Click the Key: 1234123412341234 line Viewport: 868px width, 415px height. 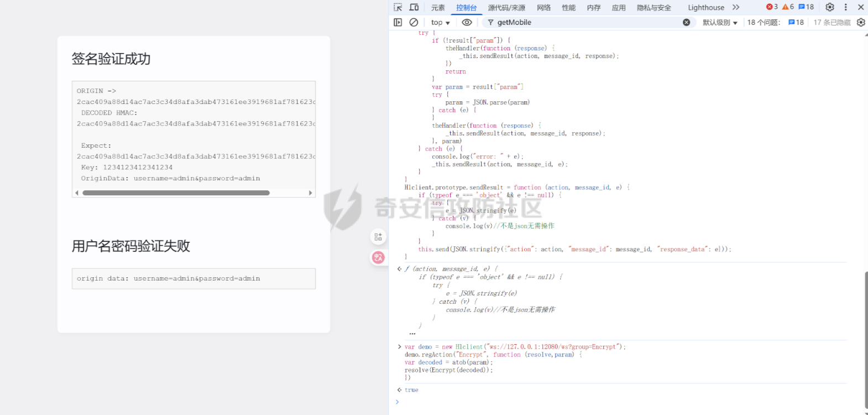point(127,167)
